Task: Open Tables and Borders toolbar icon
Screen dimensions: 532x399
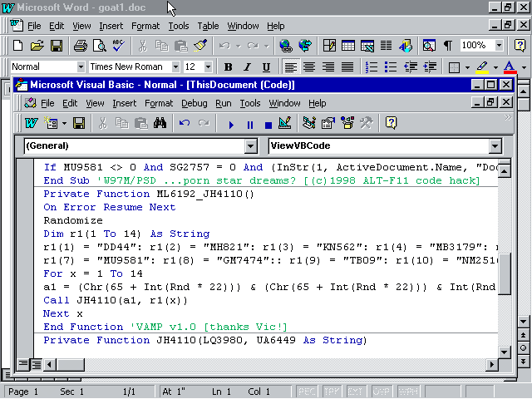Action: [329, 45]
